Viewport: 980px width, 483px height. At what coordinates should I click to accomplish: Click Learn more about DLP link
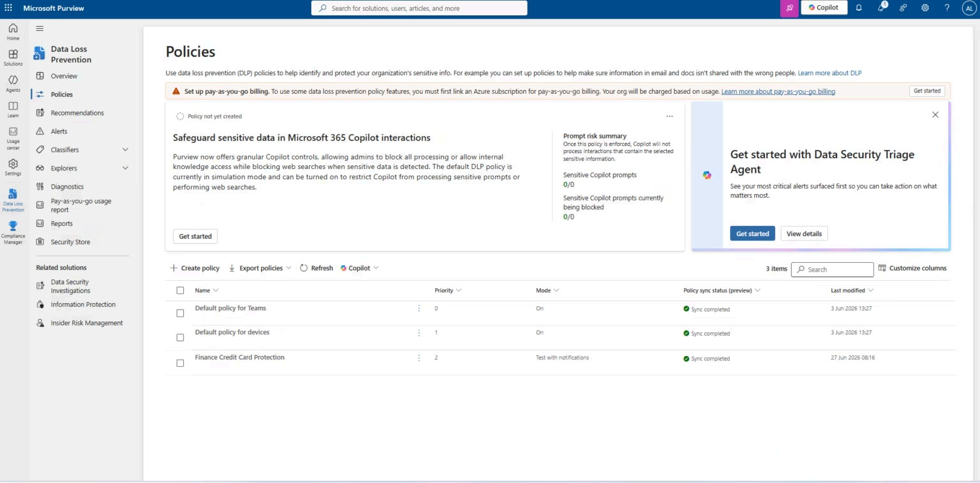point(829,73)
